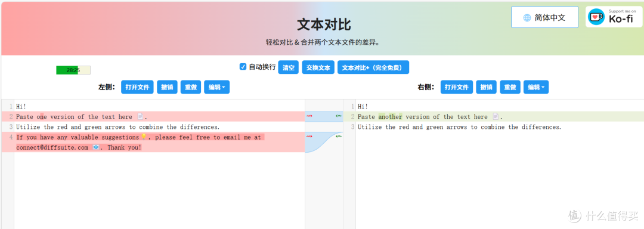Open the 简体中文 language selector
The image size is (644, 229).
[544, 17]
